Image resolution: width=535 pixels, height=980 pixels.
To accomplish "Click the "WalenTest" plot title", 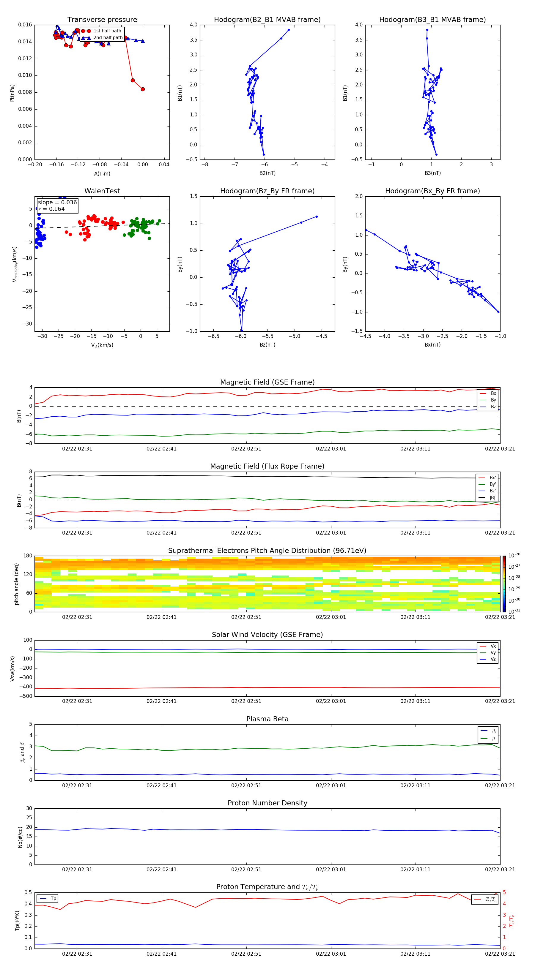I will [x=102, y=191].
